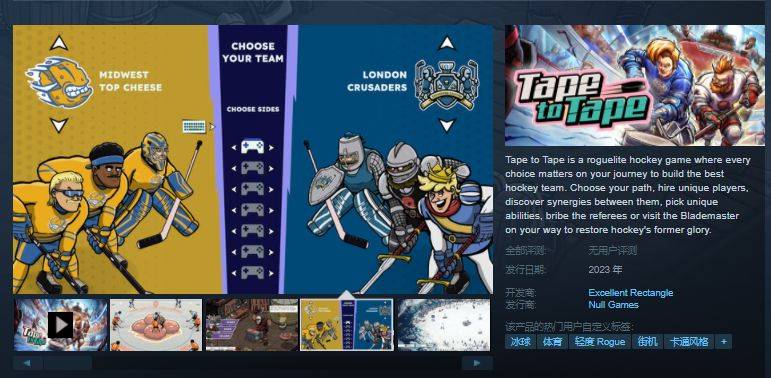This screenshot has height=378, width=771.
Task: Play the trailer video thumbnail
Action: pos(60,324)
